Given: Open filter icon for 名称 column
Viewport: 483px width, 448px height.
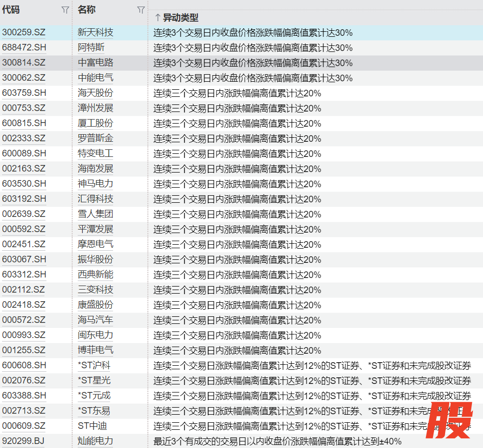Looking at the screenshot, I should (x=141, y=10).
